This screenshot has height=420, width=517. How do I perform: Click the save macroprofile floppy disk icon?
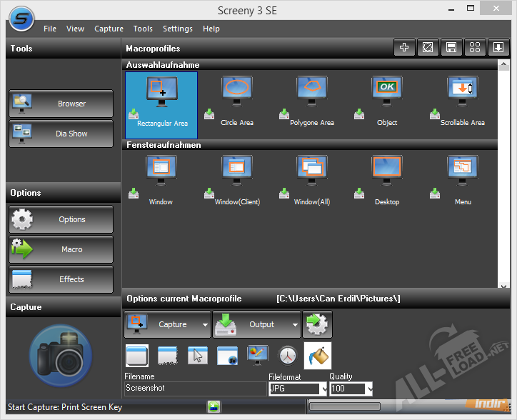(x=451, y=48)
